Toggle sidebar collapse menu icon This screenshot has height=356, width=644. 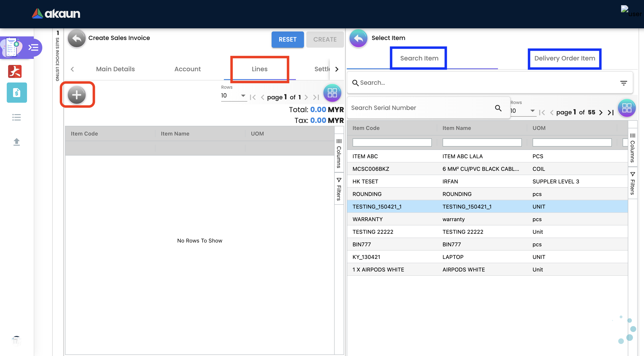[x=34, y=47]
